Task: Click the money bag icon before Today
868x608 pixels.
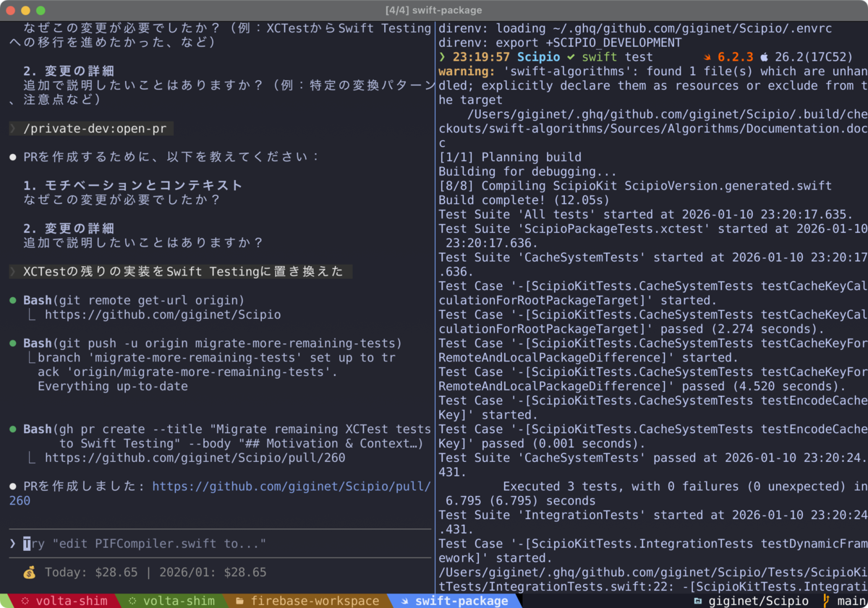Action: tap(29, 573)
